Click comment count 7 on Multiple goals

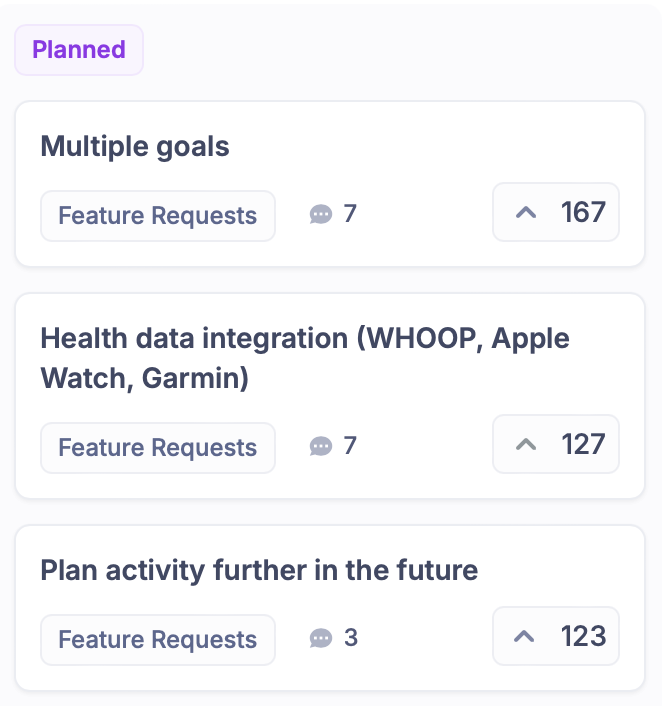[350, 213]
